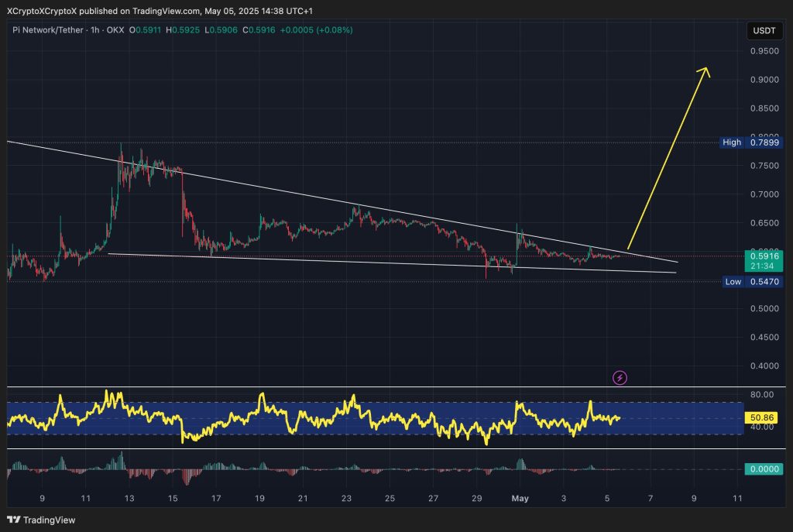Click the XCryptoXCryptoX author name
The image size is (793, 532).
click(42, 11)
